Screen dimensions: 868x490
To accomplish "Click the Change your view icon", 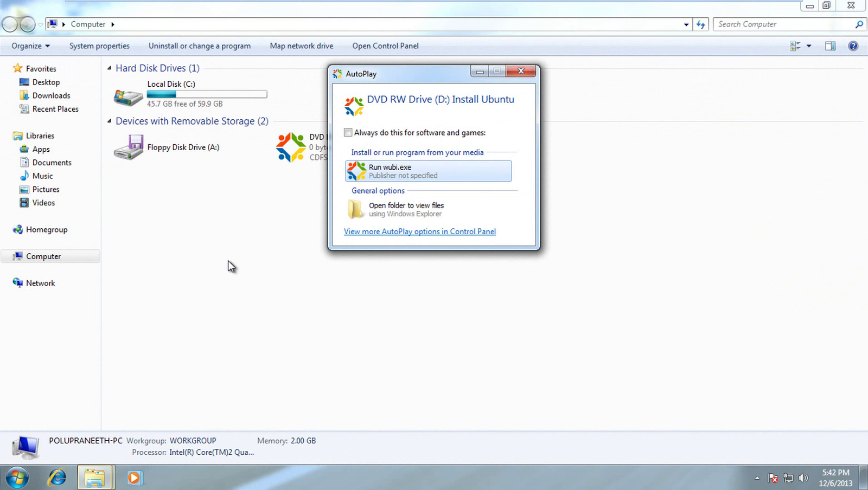I will point(795,46).
